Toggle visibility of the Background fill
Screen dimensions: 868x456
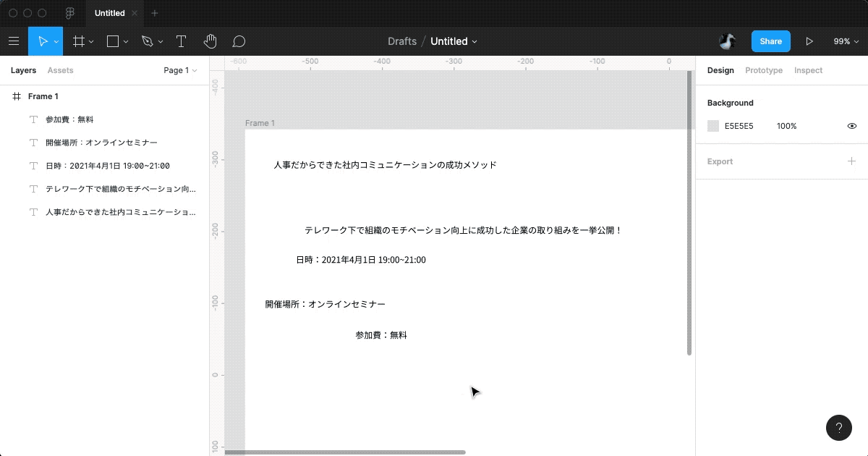coord(851,125)
